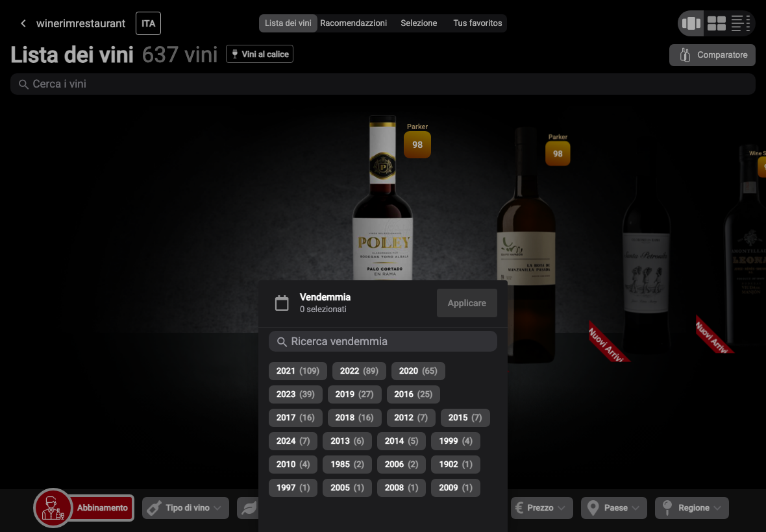Open the Regione filter dropdown
The width and height of the screenshot is (766, 532).
tap(692, 508)
